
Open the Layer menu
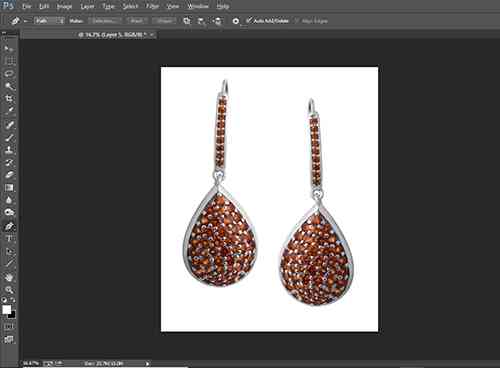(x=87, y=6)
